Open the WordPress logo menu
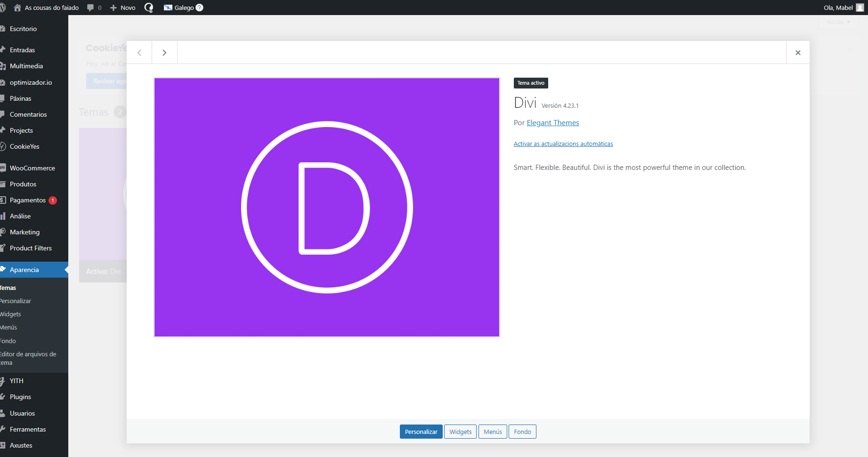Screen dimensions: 868x457 pyautogui.click(x=2, y=8)
